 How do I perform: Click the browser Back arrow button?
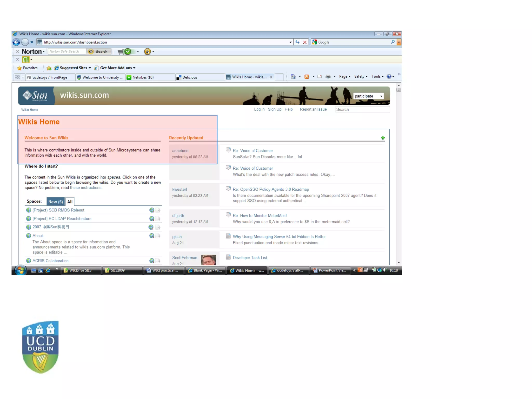click(x=16, y=42)
